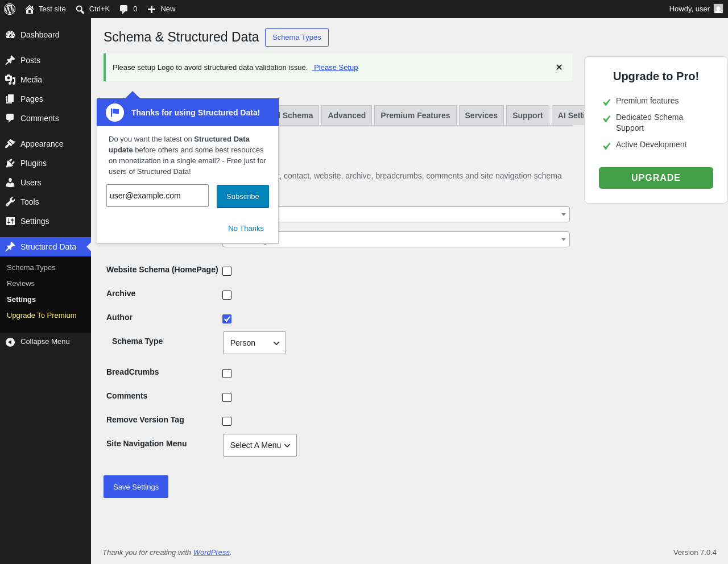Switch to the Premium Features tab
This screenshot has height=564, width=728.
click(x=415, y=115)
